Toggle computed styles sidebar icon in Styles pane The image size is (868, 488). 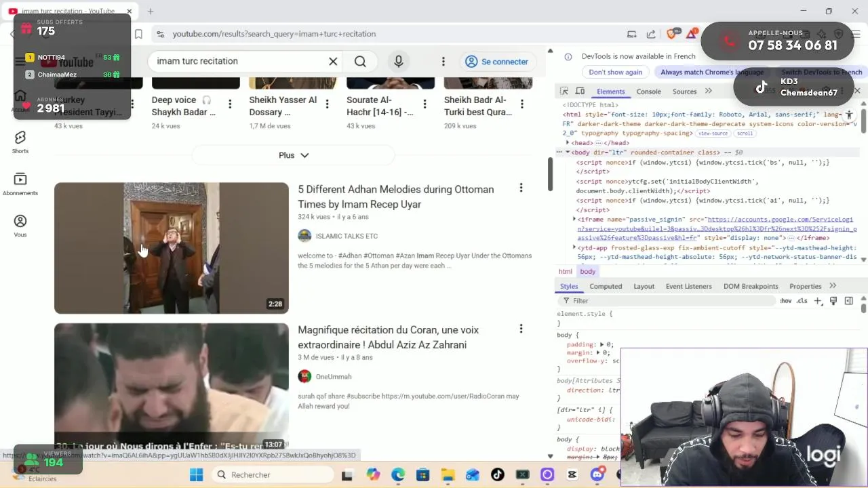click(x=848, y=301)
